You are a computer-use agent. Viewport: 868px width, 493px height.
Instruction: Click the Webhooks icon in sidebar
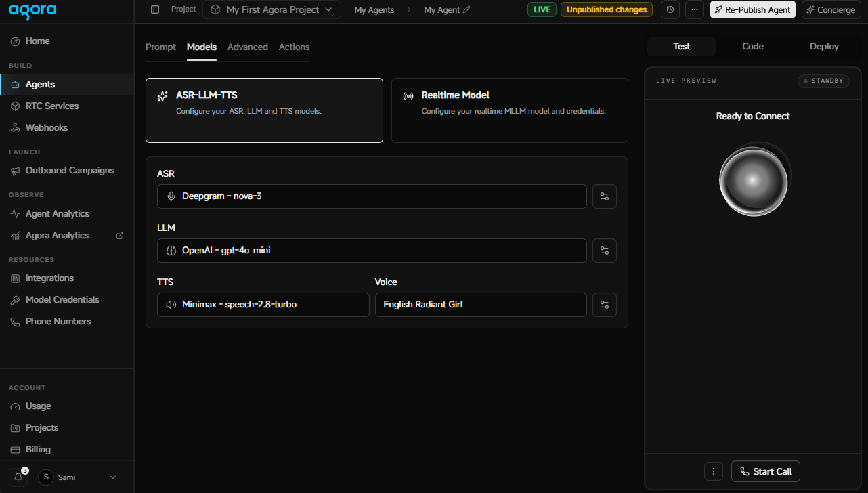[15, 128]
